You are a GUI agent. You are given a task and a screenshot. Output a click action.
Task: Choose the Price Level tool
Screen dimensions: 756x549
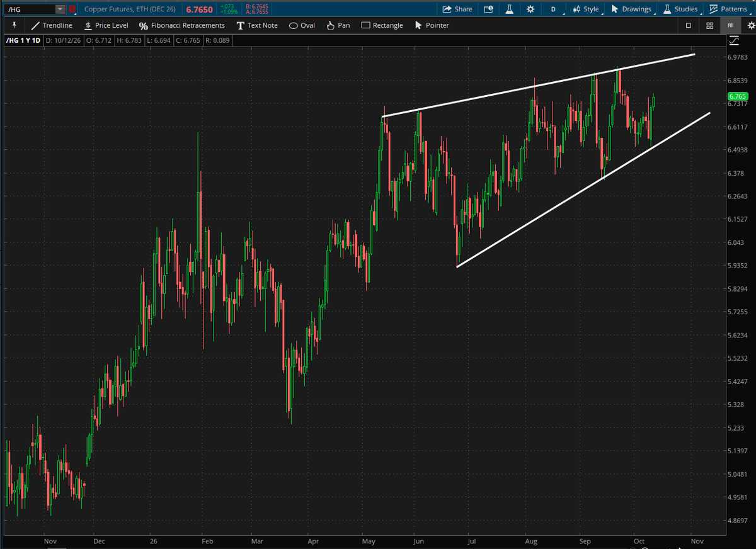pyautogui.click(x=106, y=25)
